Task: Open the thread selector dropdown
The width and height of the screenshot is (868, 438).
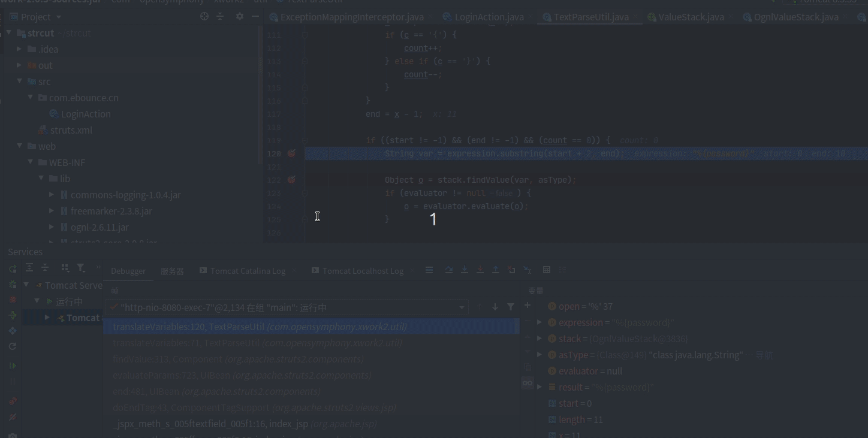Action: click(462, 307)
